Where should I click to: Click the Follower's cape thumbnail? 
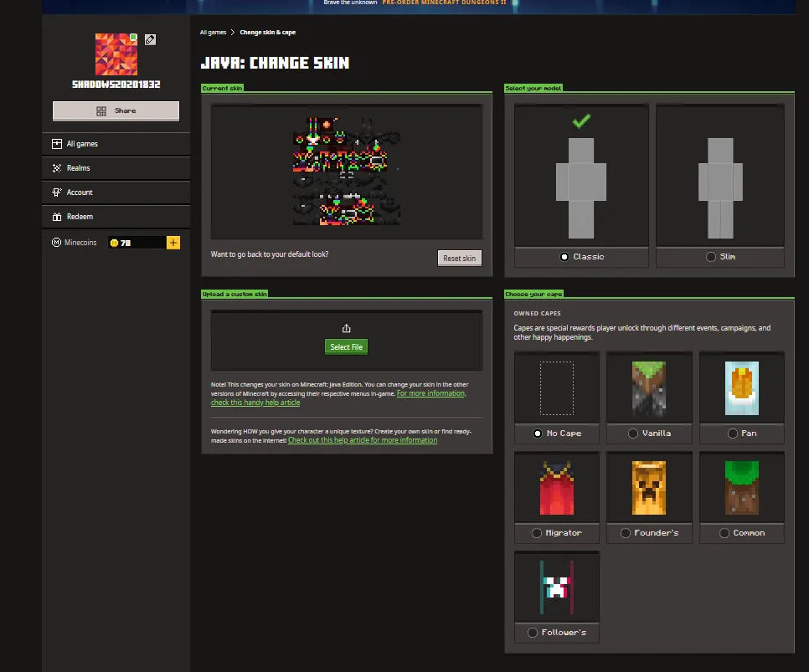557,587
